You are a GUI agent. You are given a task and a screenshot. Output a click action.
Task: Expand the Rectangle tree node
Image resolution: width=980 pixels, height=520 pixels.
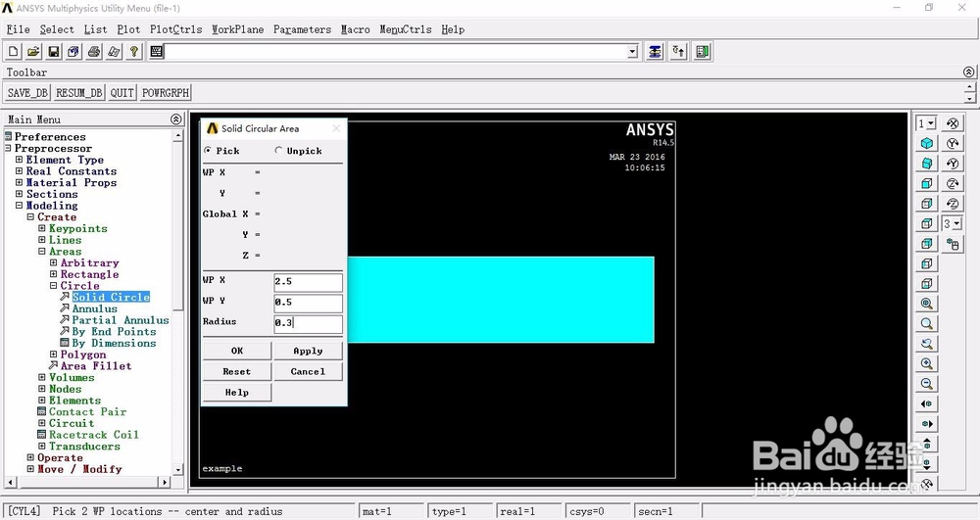(x=53, y=274)
